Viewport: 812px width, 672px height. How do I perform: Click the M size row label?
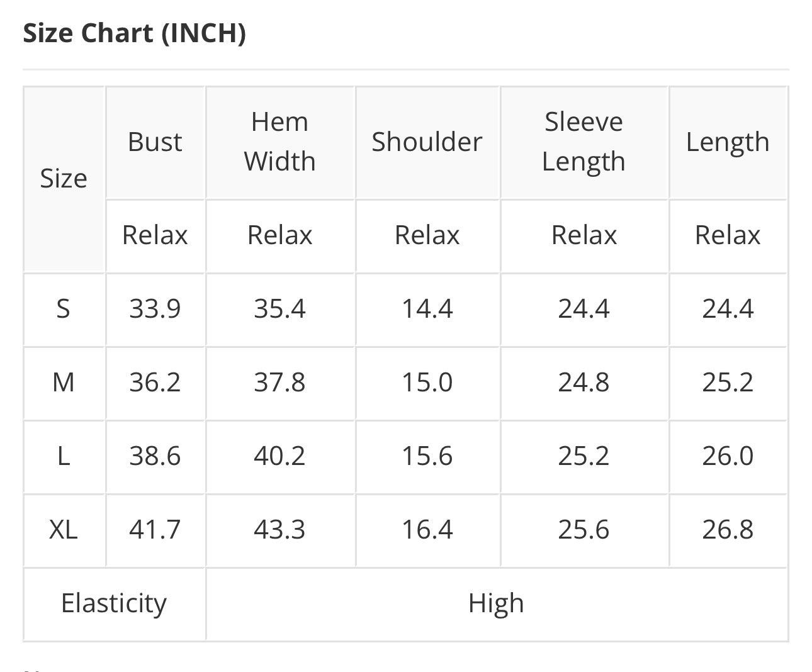tap(64, 383)
